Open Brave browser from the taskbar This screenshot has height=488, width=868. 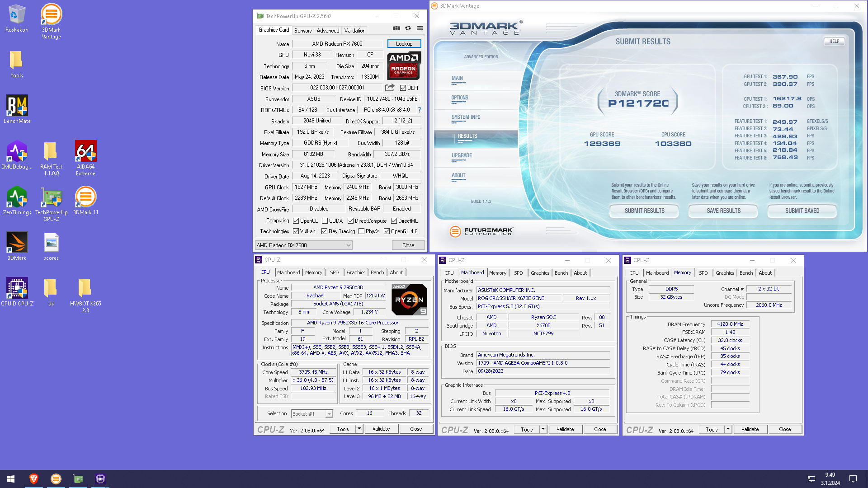point(34,479)
